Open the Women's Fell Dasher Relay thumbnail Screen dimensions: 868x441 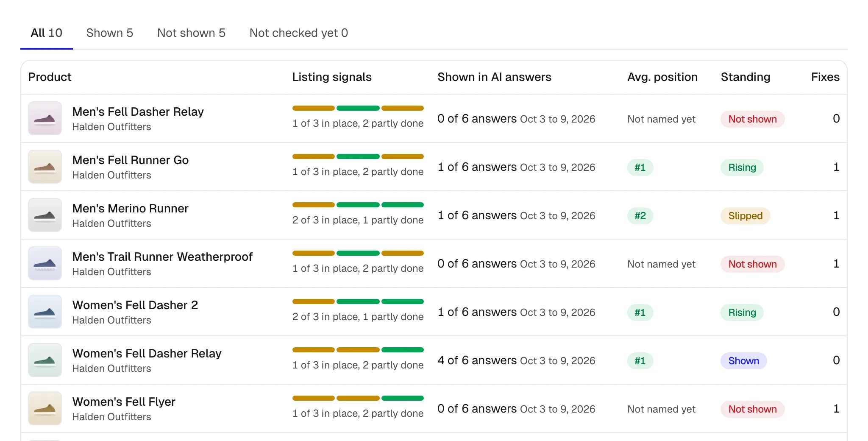[45, 360]
